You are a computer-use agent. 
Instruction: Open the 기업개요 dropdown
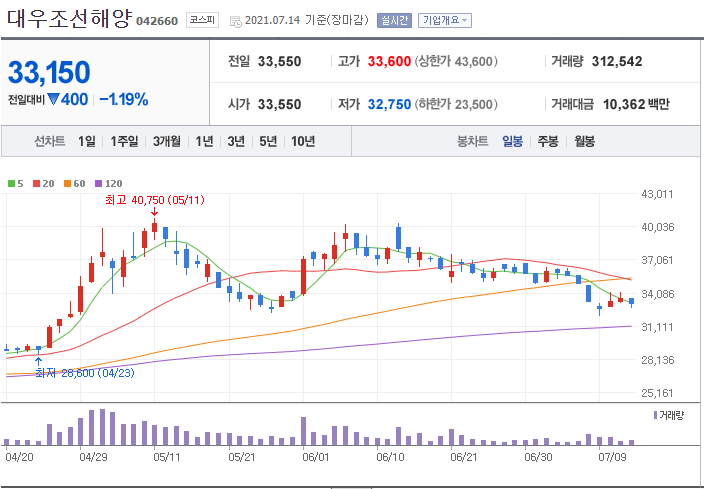pyautogui.click(x=444, y=20)
